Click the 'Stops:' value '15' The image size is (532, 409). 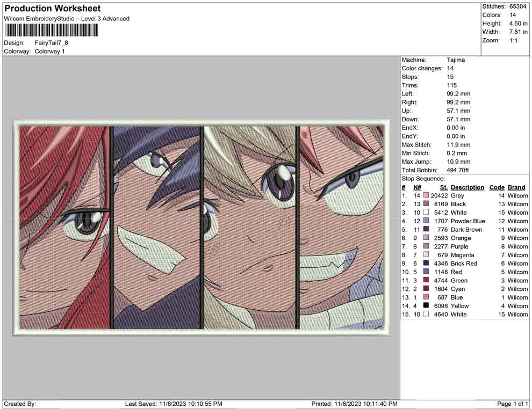pyautogui.click(x=450, y=77)
